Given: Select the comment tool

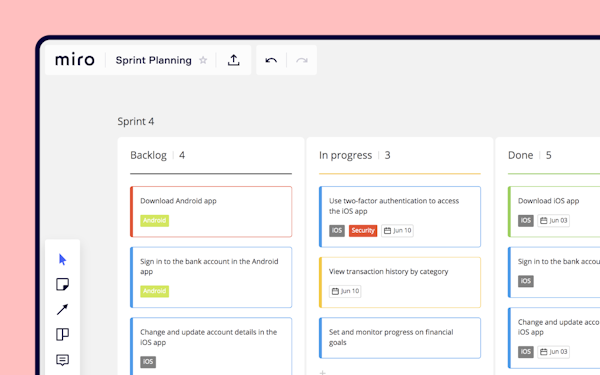Looking at the screenshot, I should pyautogui.click(x=62, y=360).
